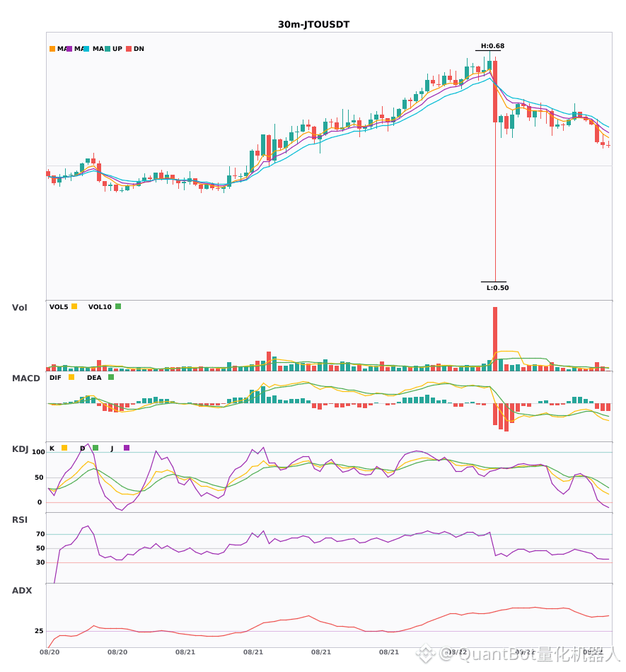Click the J legend letter in KDJ panel

tap(112, 448)
